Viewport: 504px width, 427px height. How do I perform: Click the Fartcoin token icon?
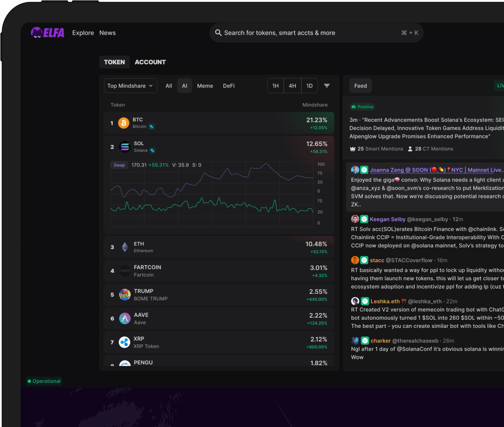click(x=125, y=271)
